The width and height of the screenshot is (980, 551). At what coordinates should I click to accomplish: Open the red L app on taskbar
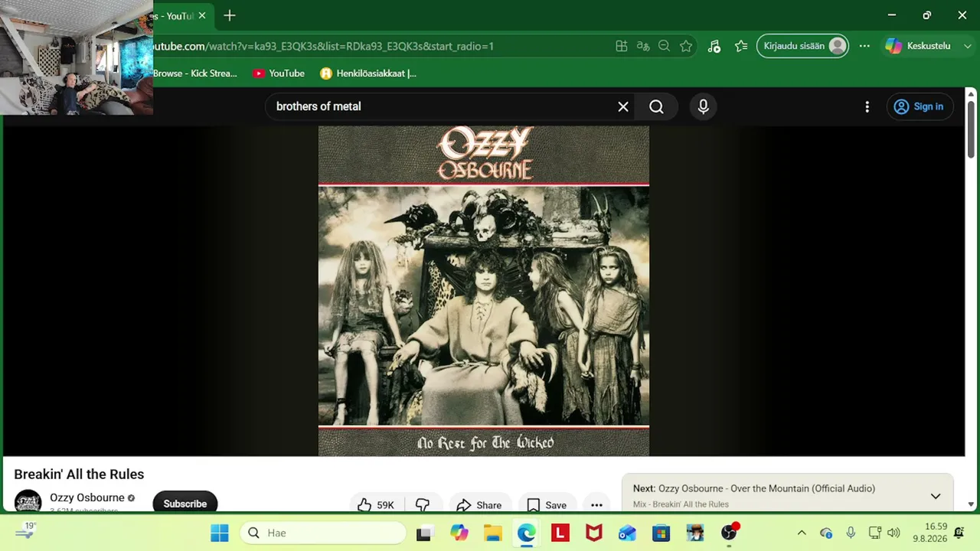[x=560, y=533]
